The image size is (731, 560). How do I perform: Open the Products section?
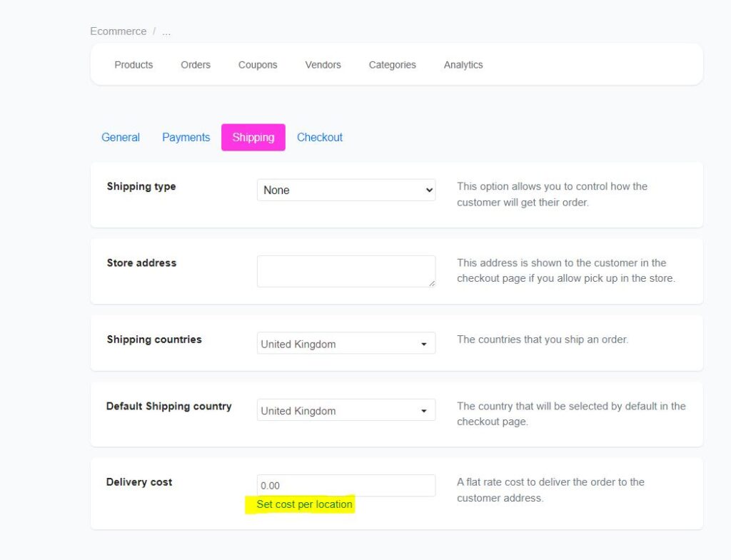pyautogui.click(x=133, y=65)
